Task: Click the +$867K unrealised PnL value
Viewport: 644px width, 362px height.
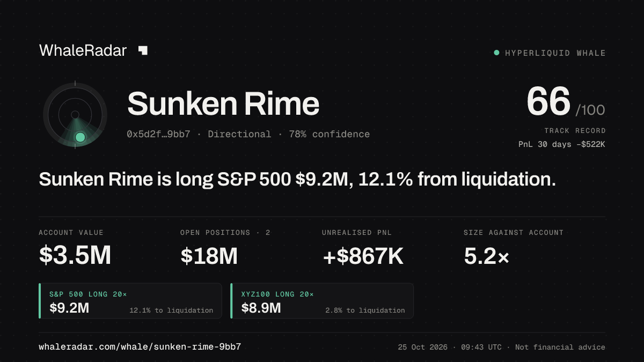Action: (x=363, y=256)
